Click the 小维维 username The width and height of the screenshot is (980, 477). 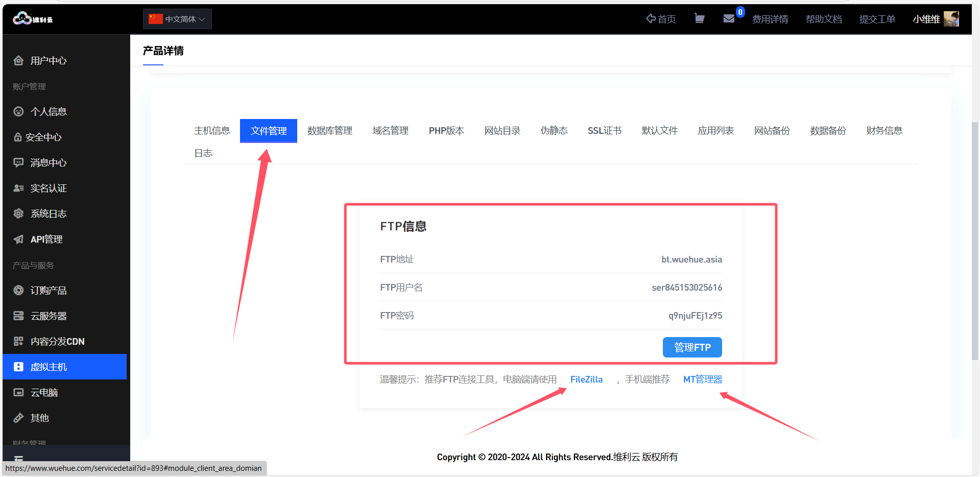click(x=926, y=19)
